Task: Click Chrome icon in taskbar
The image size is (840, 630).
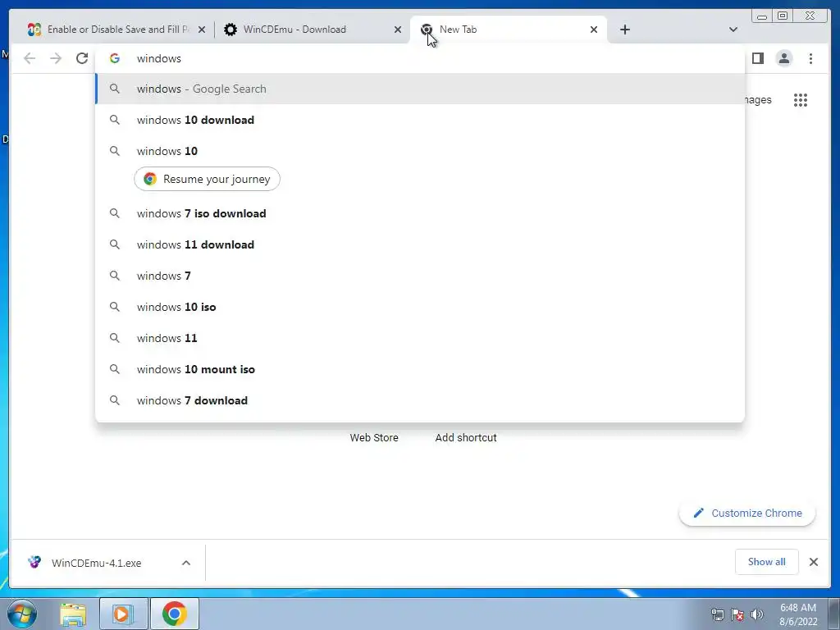Action: click(175, 614)
